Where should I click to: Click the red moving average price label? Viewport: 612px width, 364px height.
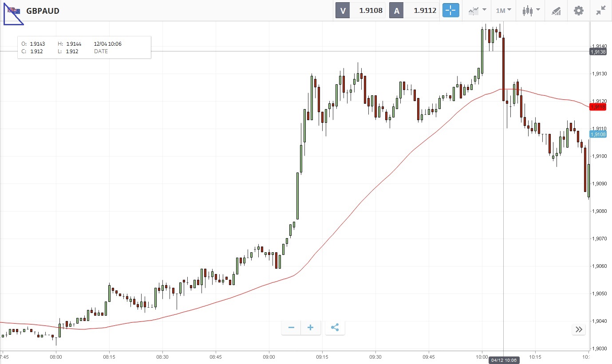point(598,107)
